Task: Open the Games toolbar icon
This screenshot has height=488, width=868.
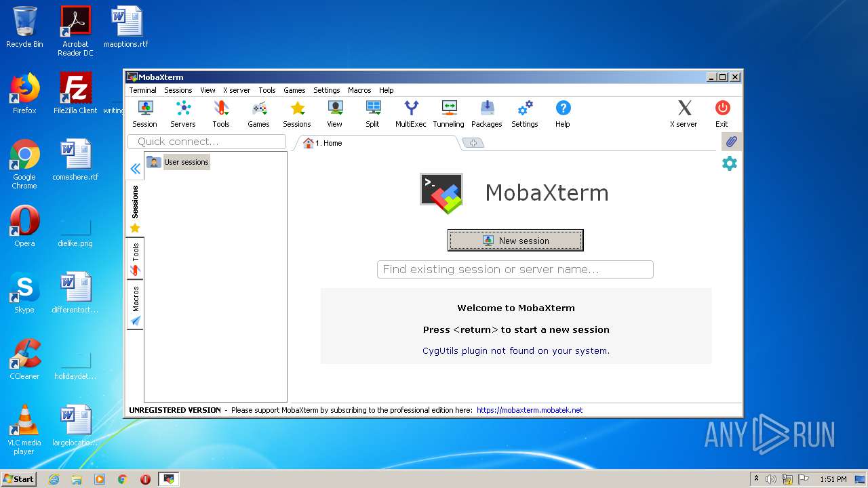Action: coord(258,114)
